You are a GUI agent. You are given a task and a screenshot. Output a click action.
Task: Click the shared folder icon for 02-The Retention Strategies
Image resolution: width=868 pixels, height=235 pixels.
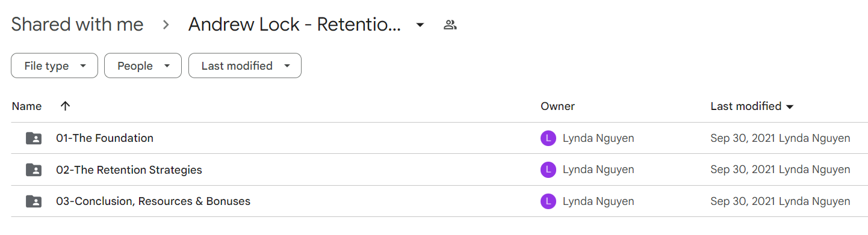coord(34,170)
